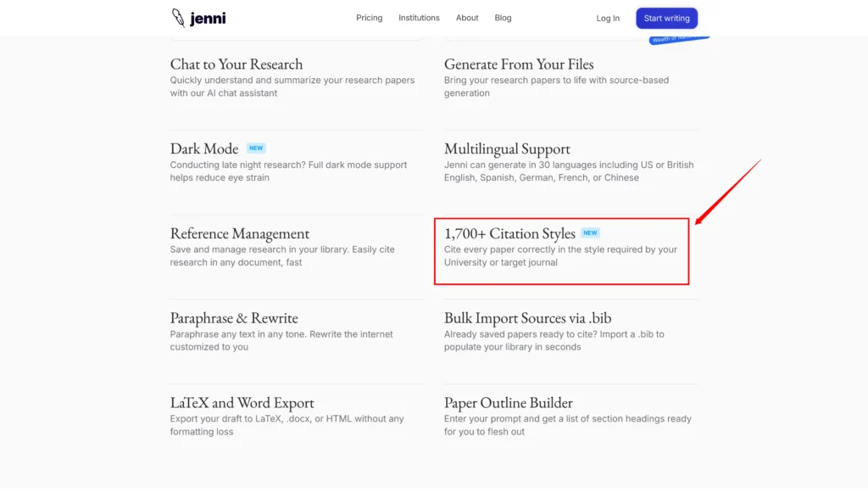The width and height of the screenshot is (868, 498).
Task: Click the blue tilted banner near top right
Action: pyautogui.click(x=678, y=40)
